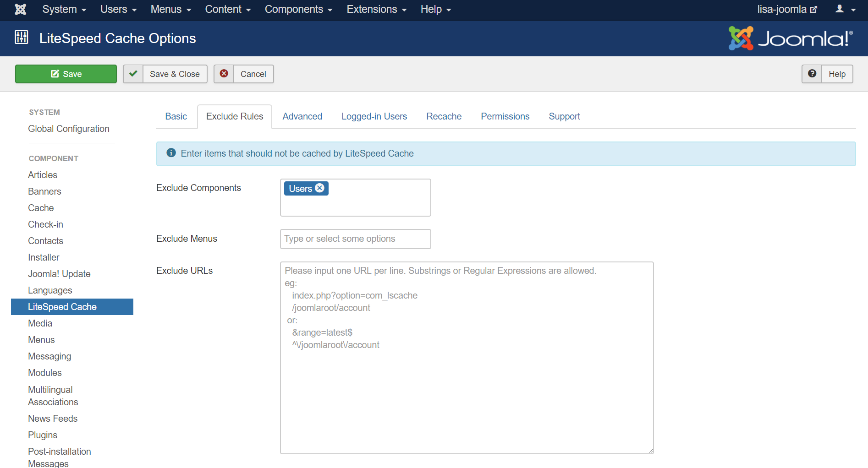Screen dimensions: 868x468
Task: Open the Exclude Menus selection field
Action: tap(355, 239)
